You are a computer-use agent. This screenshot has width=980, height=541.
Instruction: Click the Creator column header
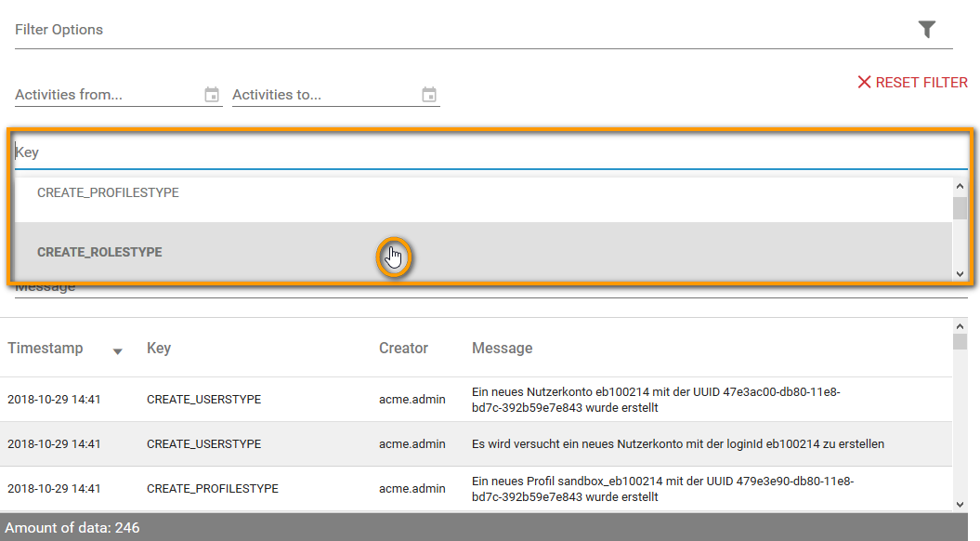pos(403,348)
